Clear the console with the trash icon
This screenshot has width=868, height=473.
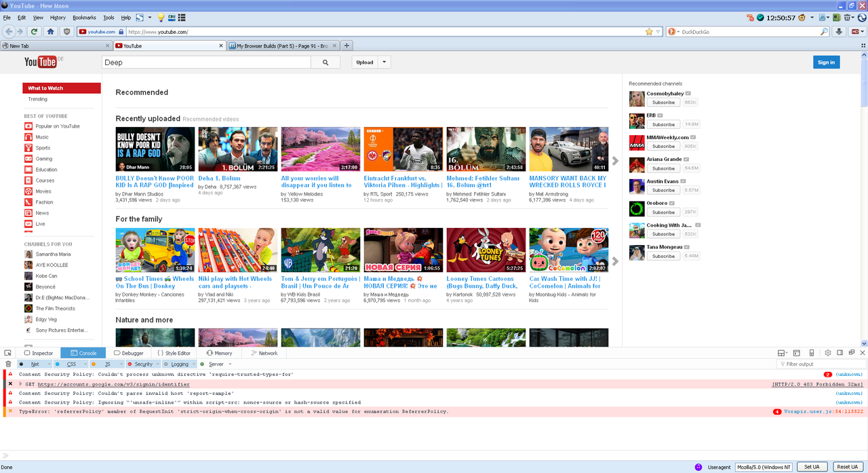(8, 364)
